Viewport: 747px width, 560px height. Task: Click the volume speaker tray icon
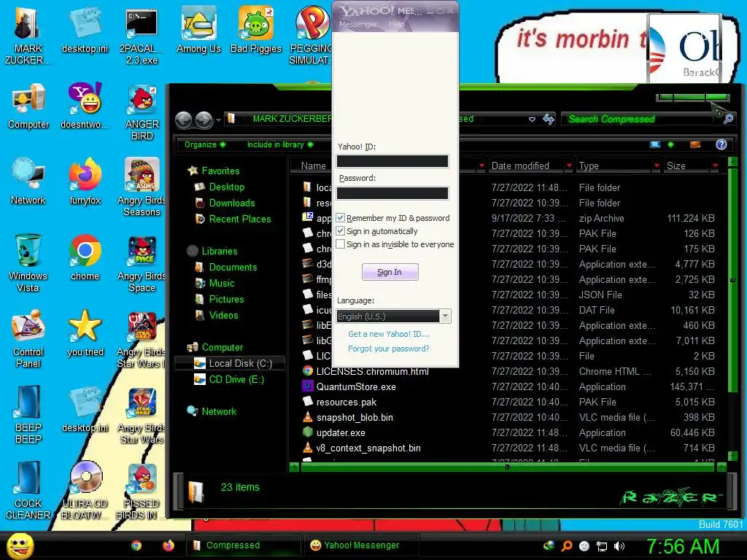(x=619, y=546)
